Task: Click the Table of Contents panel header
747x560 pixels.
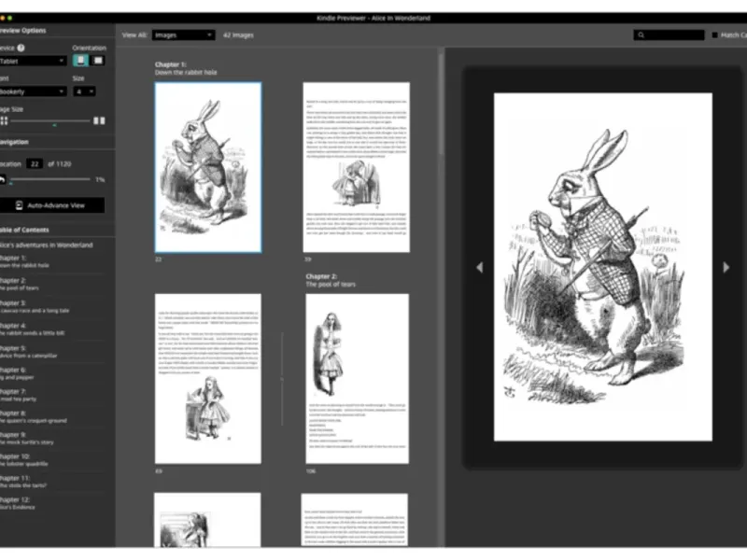Action: (x=25, y=230)
